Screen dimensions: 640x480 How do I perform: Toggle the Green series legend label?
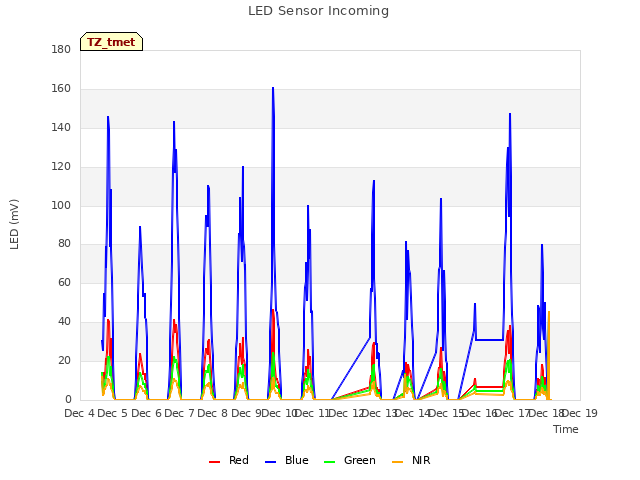point(360,460)
